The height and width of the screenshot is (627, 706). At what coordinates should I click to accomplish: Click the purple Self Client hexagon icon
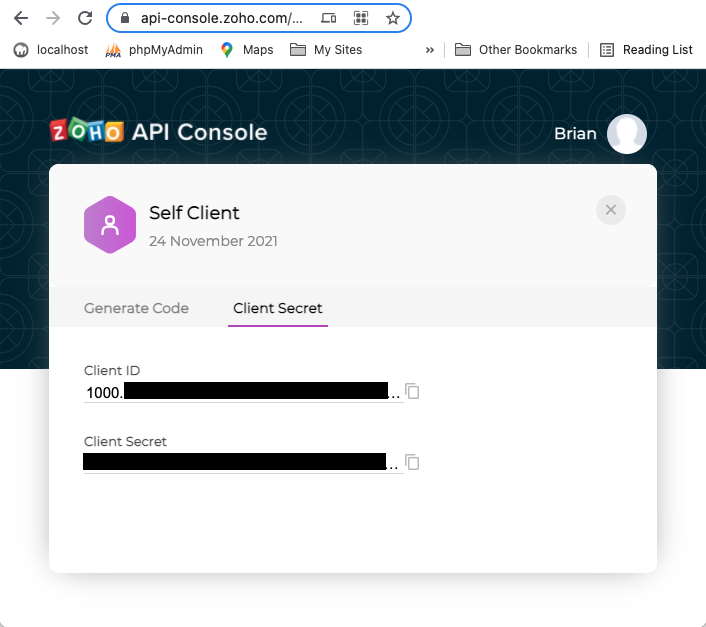[x=110, y=225]
